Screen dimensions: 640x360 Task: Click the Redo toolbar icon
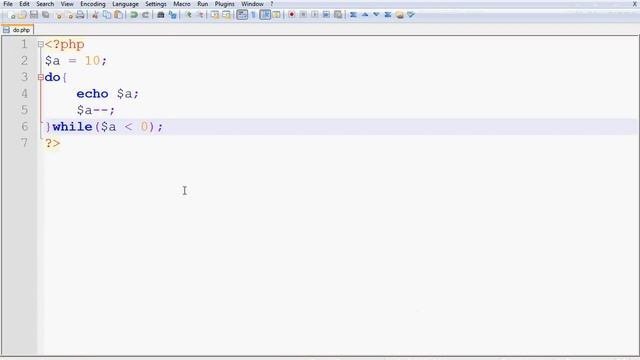(x=145, y=15)
